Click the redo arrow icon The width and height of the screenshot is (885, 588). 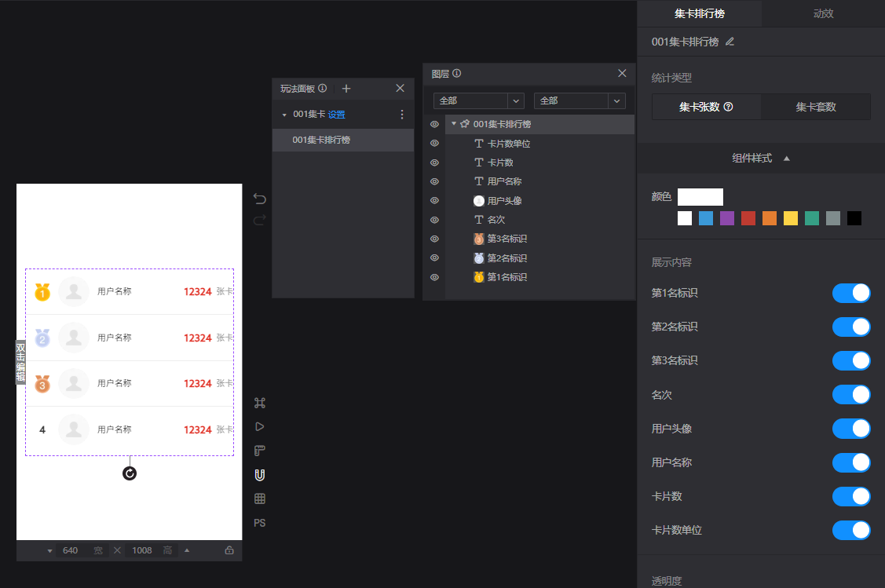260,220
